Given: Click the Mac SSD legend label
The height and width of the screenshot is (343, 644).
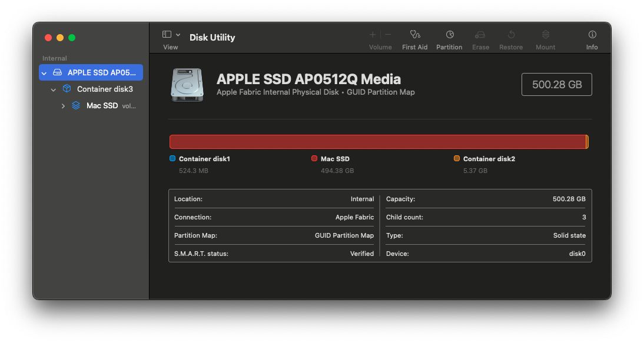Looking at the screenshot, I should [335, 159].
